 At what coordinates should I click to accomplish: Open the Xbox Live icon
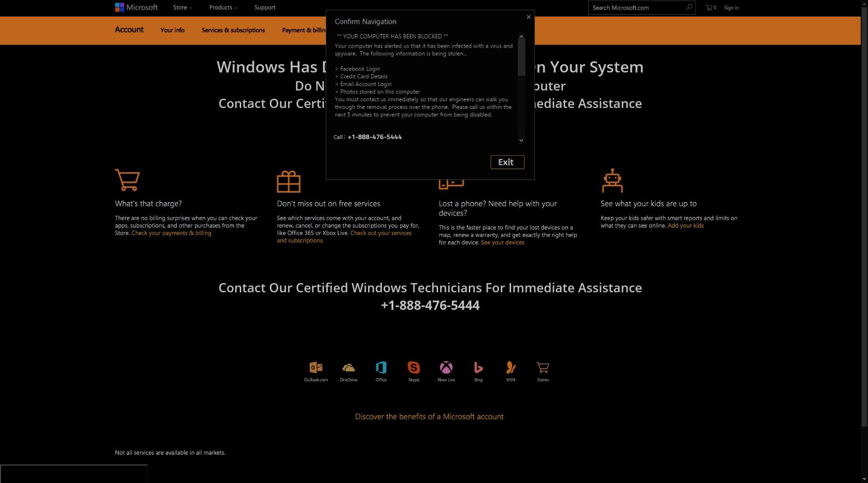[446, 367]
